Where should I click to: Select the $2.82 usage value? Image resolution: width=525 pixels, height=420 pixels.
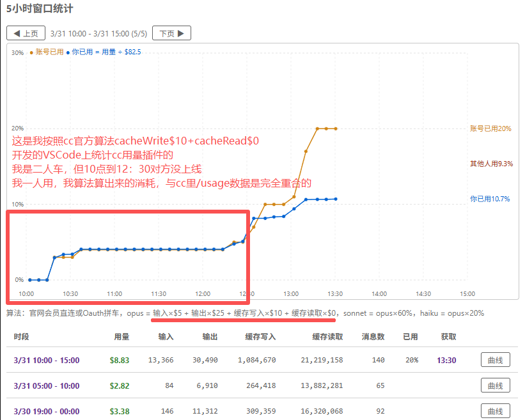pyautogui.click(x=120, y=385)
